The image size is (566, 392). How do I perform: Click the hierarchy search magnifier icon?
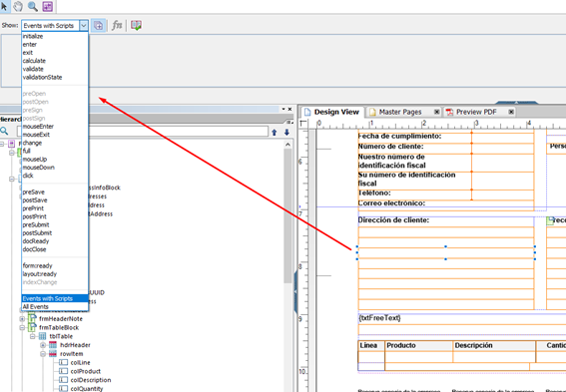tap(4, 131)
